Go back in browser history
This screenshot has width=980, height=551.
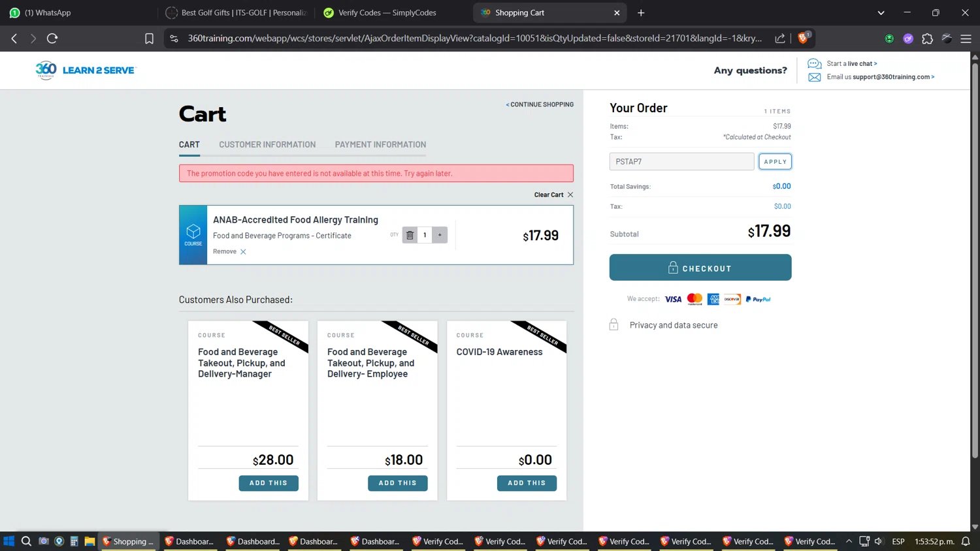pos(14,39)
